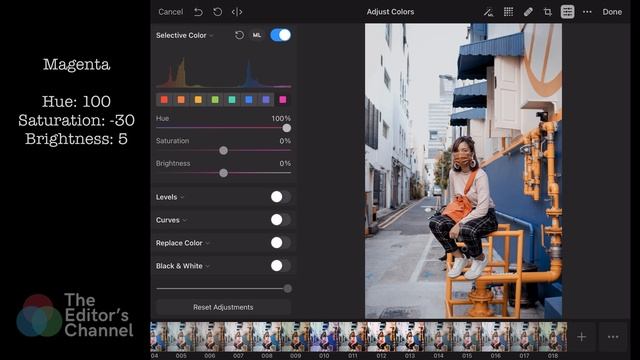
Task: Click the Saturation slider handle
Action: tap(223, 151)
